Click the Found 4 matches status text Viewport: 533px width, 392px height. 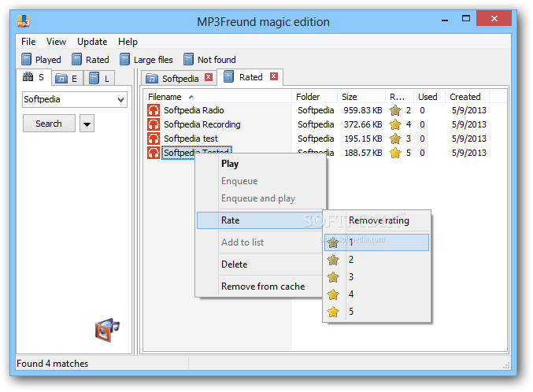coord(52,364)
